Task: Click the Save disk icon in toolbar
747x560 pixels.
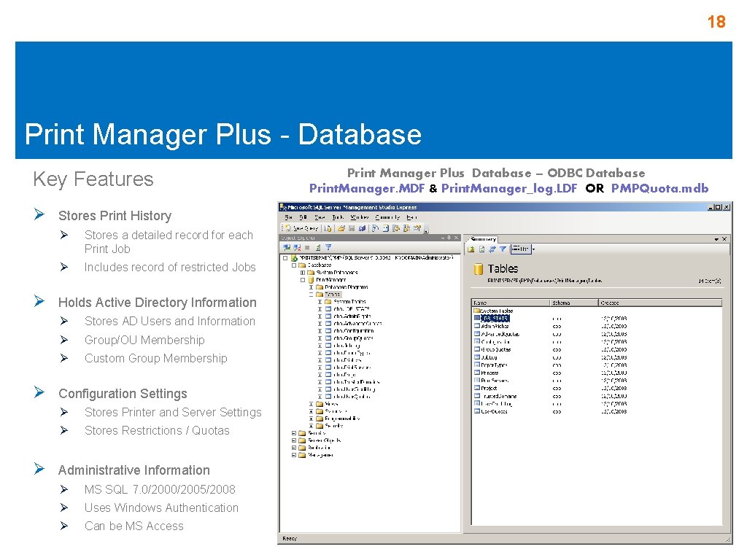Action: pyautogui.click(x=352, y=228)
